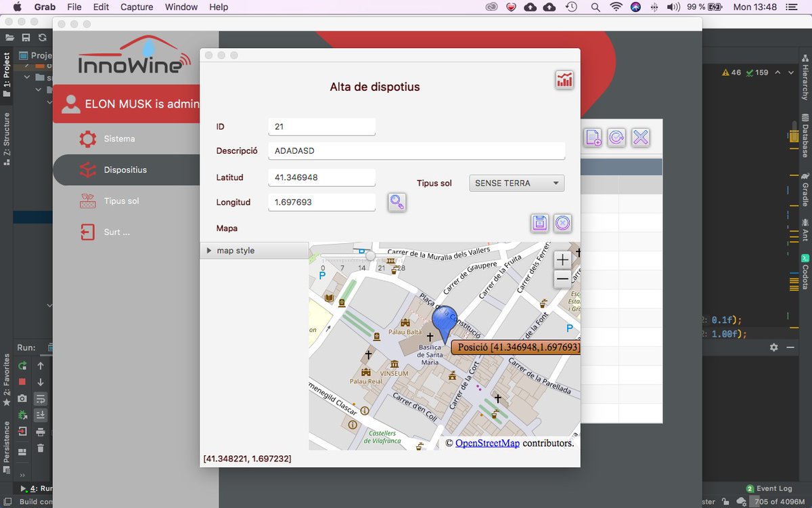Click the search coordinates magnifier button
Image resolution: width=812 pixels, height=508 pixels.
(x=397, y=202)
